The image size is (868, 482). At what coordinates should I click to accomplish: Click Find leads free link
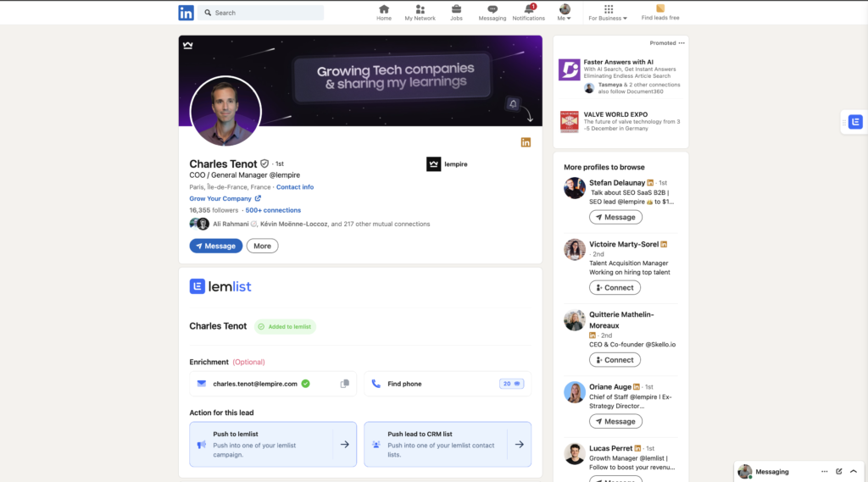(x=659, y=13)
